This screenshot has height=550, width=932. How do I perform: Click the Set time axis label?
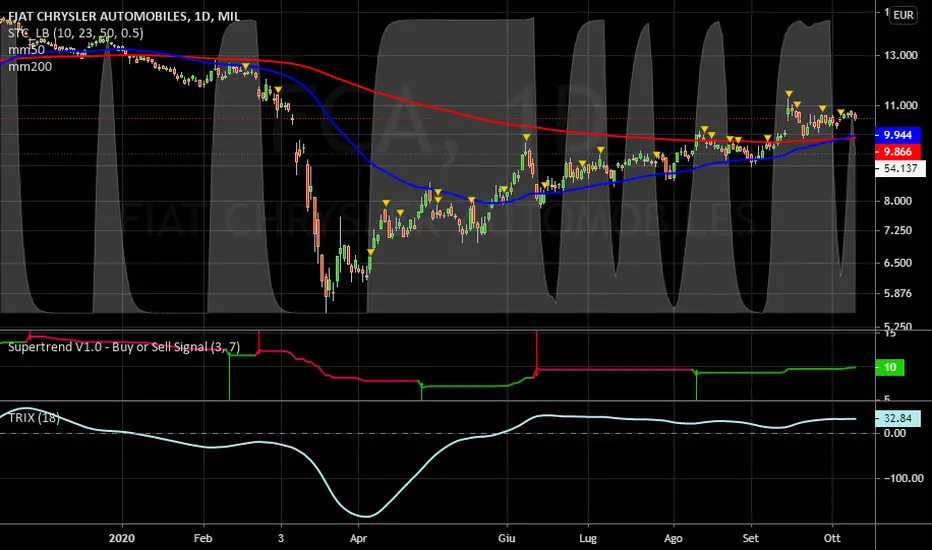(751, 538)
